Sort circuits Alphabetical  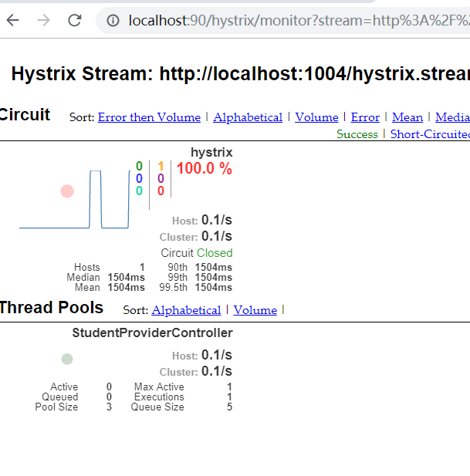coord(248,117)
